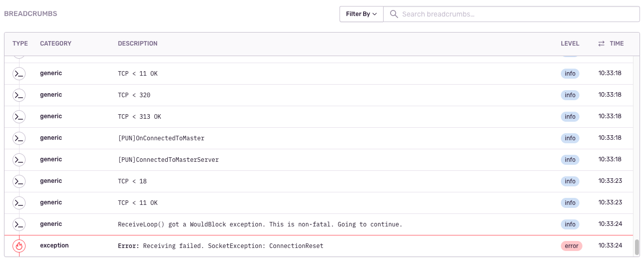The image size is (644, 260).
Task: Open the Filter By dropdown
Action: (x=361, y=14)
